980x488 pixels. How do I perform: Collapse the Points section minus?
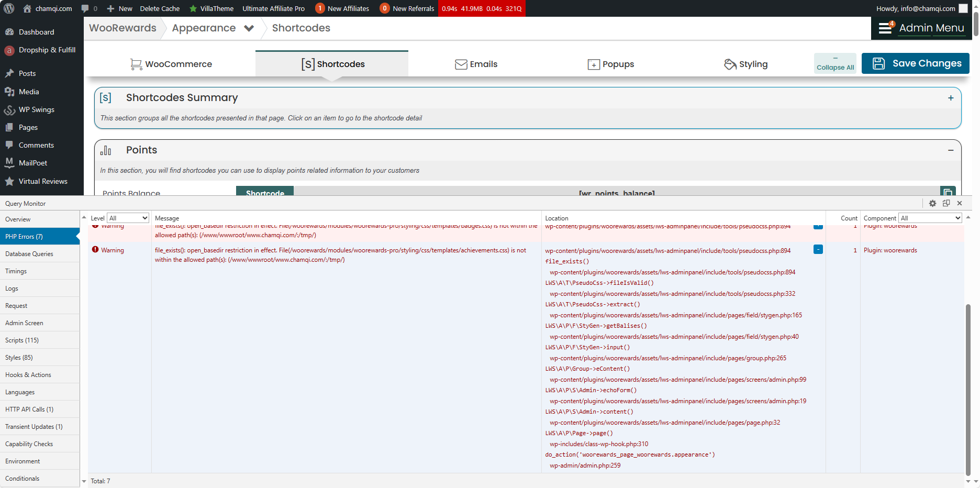951,150
